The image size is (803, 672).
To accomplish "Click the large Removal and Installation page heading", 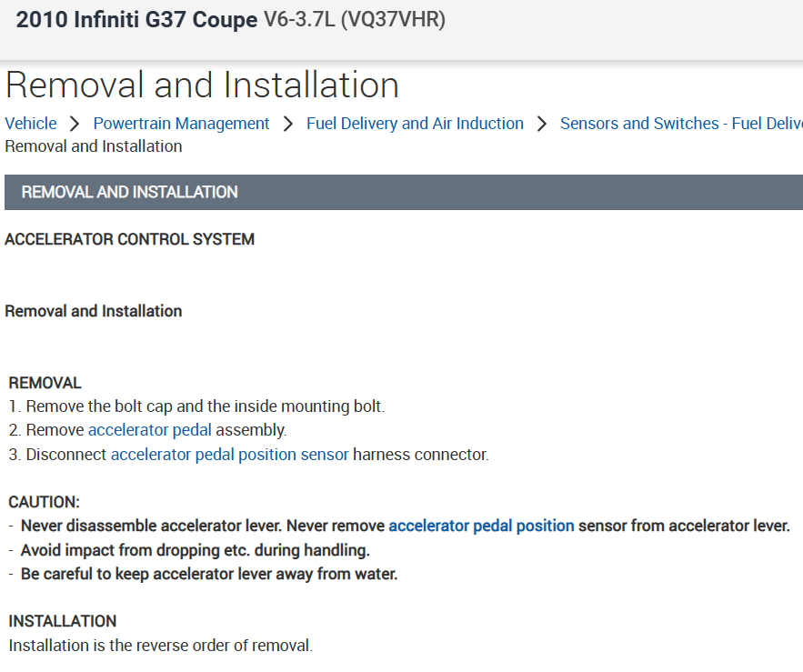I will (x=202, y=85).
